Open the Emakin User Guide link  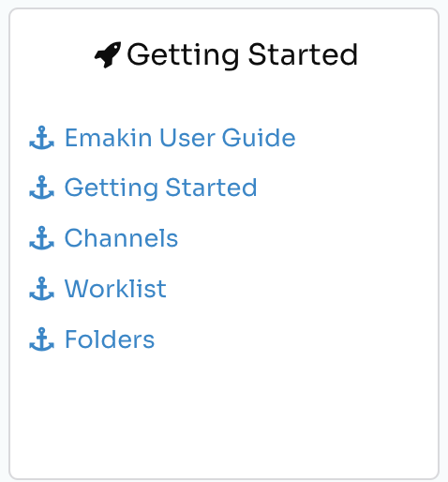[x=180, y=138]
